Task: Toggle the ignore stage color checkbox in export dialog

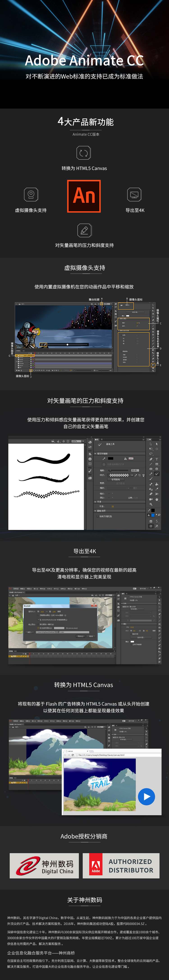Action: point(38,615)
